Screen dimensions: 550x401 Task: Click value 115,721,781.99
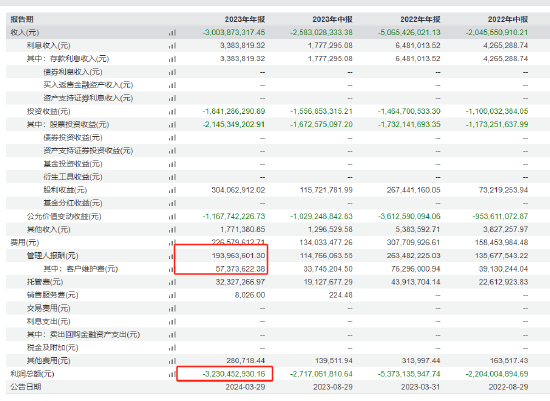[x=326, y=190]
